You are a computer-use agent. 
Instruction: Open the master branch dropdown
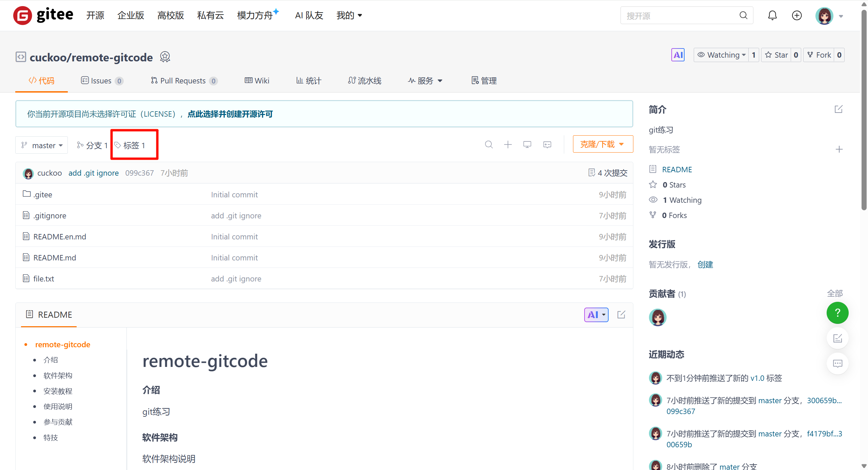point(41,145)
